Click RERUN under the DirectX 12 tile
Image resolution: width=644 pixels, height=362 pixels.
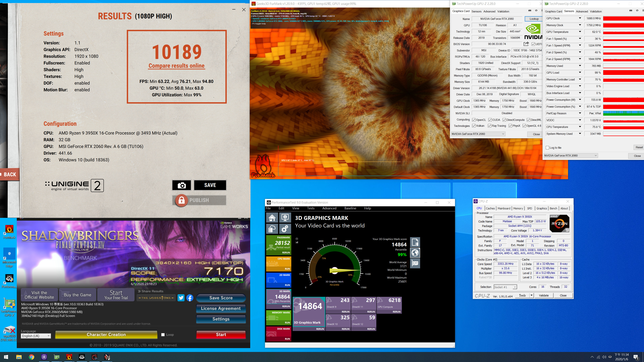point(371,329)
